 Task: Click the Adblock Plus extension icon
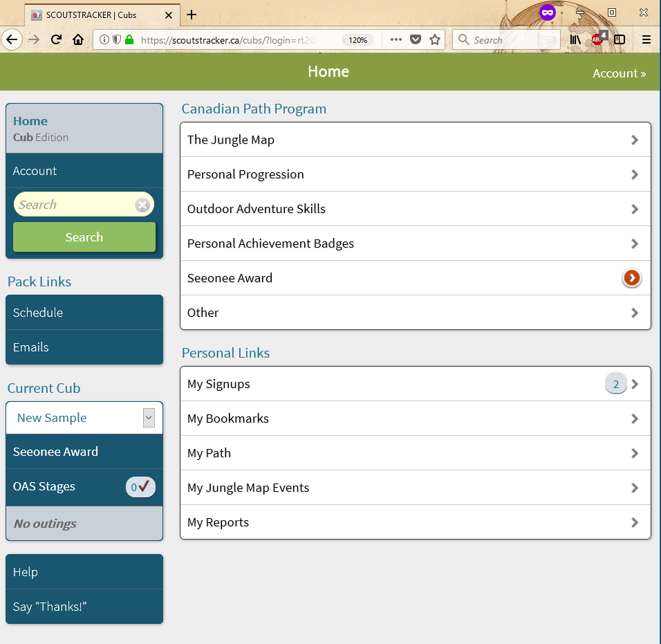(598, 39)
